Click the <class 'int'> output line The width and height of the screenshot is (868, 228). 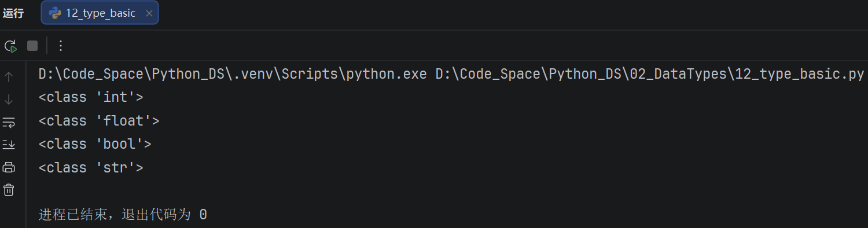point(91,97)
